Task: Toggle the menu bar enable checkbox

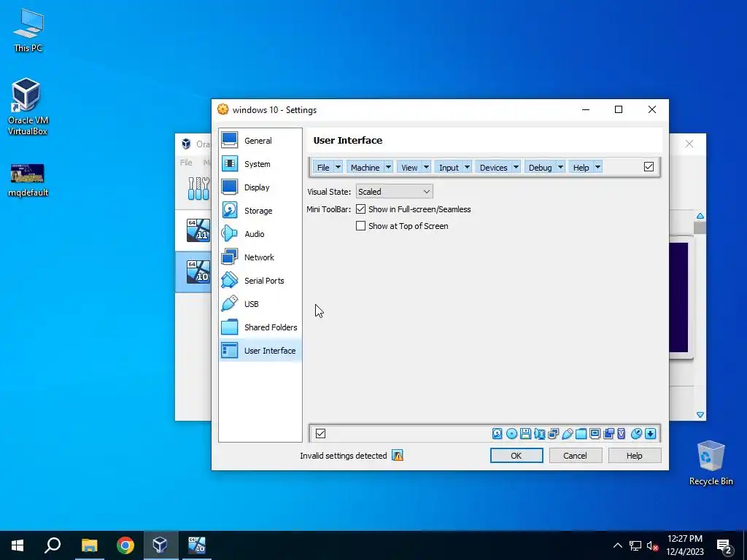Action: (x=649, y=167)
